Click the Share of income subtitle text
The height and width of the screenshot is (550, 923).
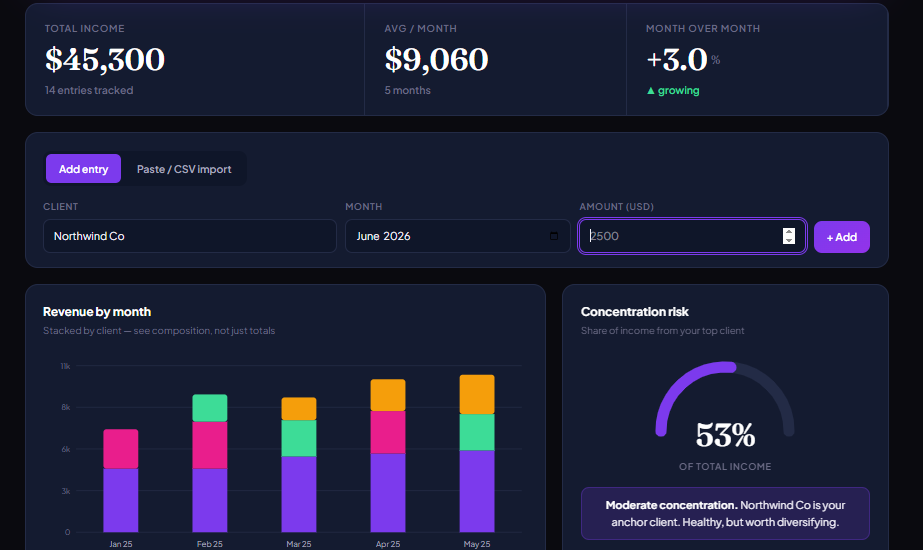tap(663, 331)
